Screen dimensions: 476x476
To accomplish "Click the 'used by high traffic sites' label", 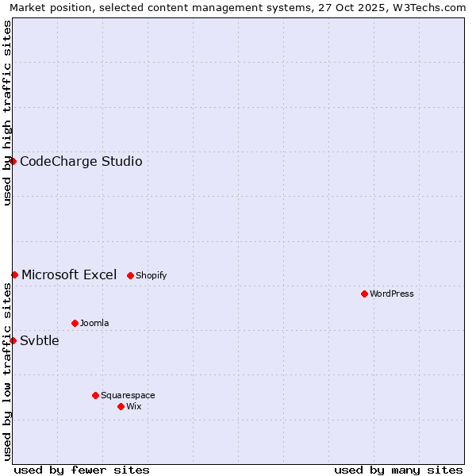I will tap(7, 113).
